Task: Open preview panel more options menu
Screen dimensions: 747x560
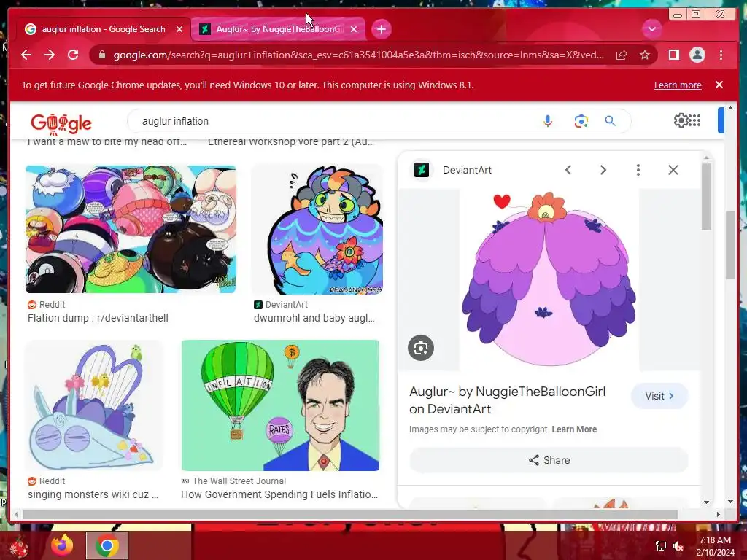Action: click(x=638, y=170)
